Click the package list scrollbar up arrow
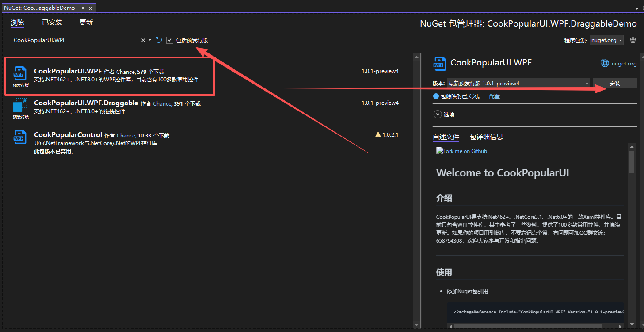This screenshot has width=644, height=332. pyautogui.click(x=416, y=57)
